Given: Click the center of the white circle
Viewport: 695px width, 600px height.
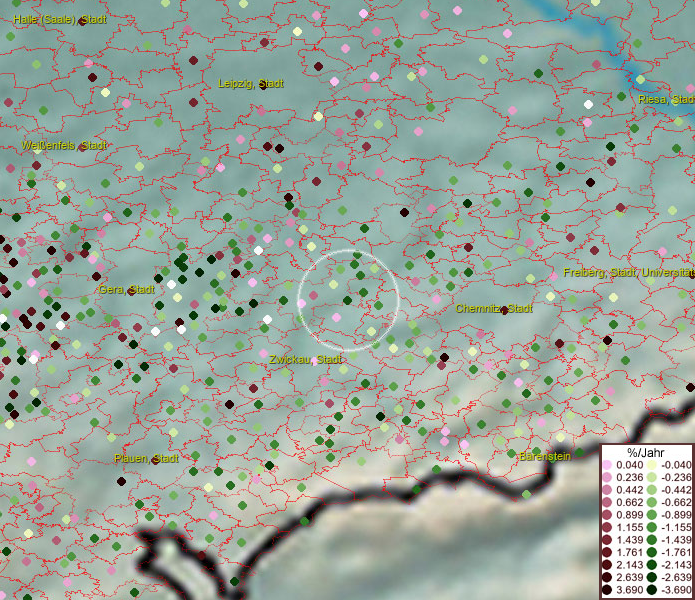Looking at the screenshot, I should click(x=349, y=300).
